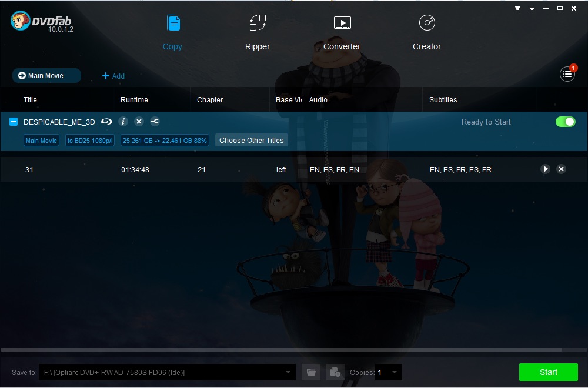Click the DVDFab monkey logo
588x388 pixels.
click(20, 21)
